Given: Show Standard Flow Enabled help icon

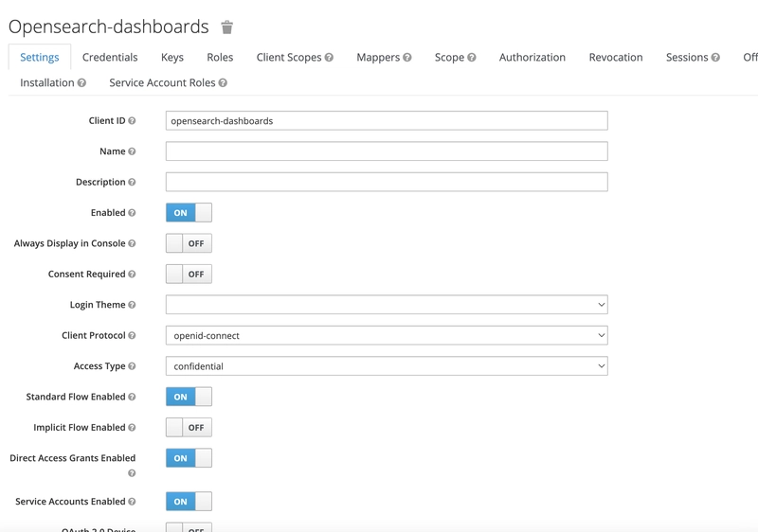Looking at the screenshot, I should click(132, 397).
